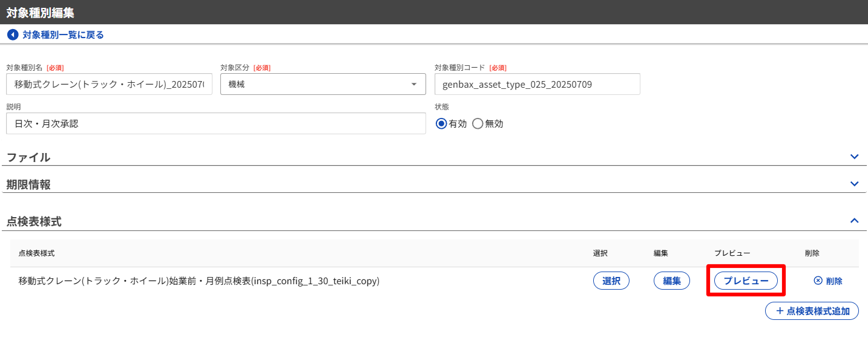
Task: Click the + 点検表様式追加 button
Action: [812, 311]
